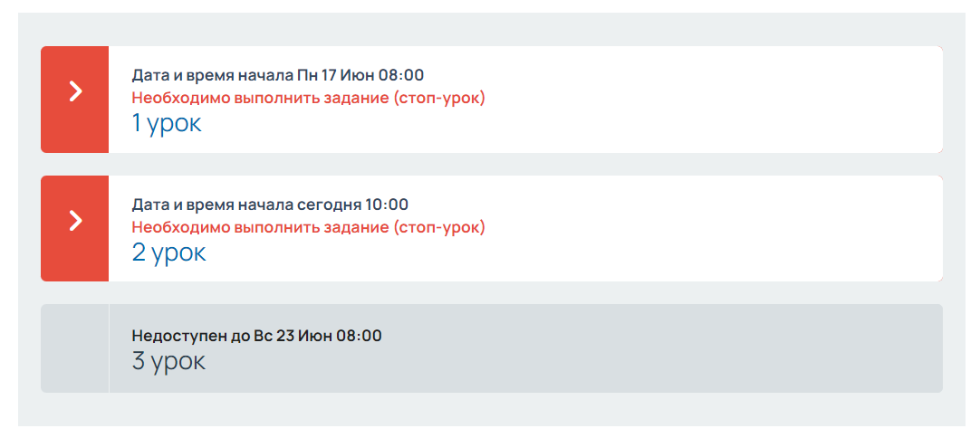Open the "2 урок" lesson link

(x=168, y=253)
